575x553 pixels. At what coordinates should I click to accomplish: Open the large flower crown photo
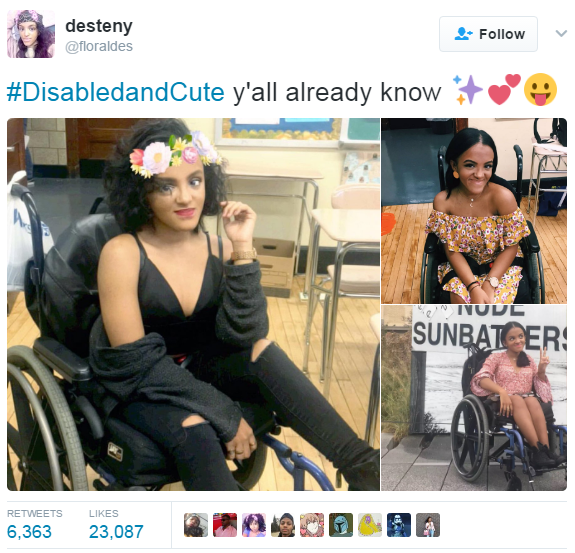pos(193,304)
